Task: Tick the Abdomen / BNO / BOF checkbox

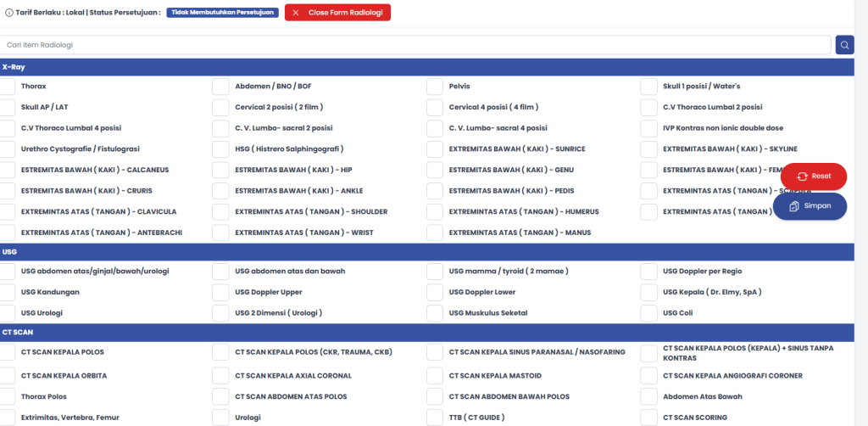Action: click(220, 87)
